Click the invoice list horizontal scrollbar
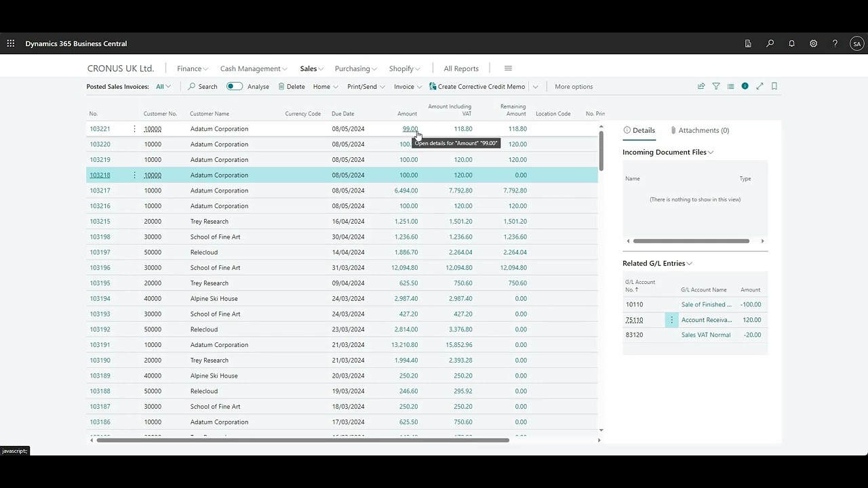 tap(302, 440)
